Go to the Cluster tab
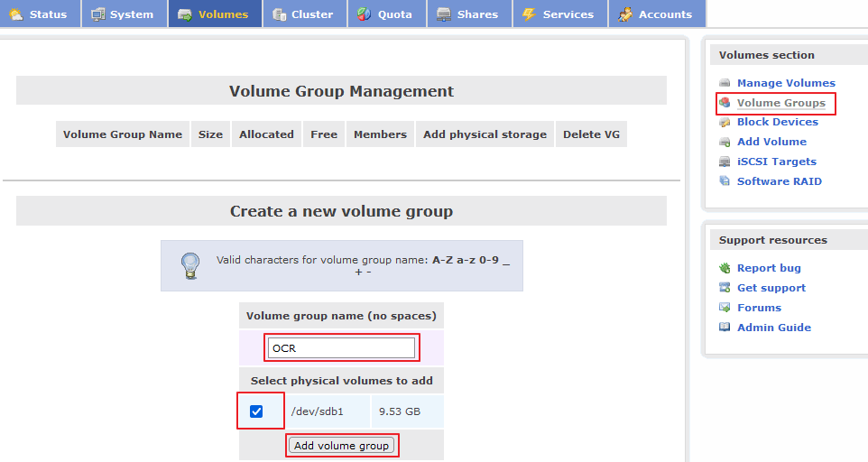The height and width of the screenshot is (462, 868). 304,14
